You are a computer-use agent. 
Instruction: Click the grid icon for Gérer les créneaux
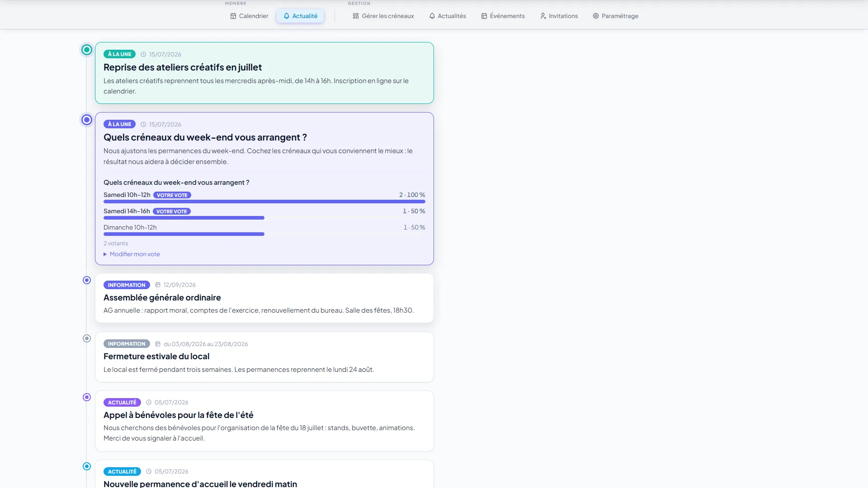tap(356, 16)
